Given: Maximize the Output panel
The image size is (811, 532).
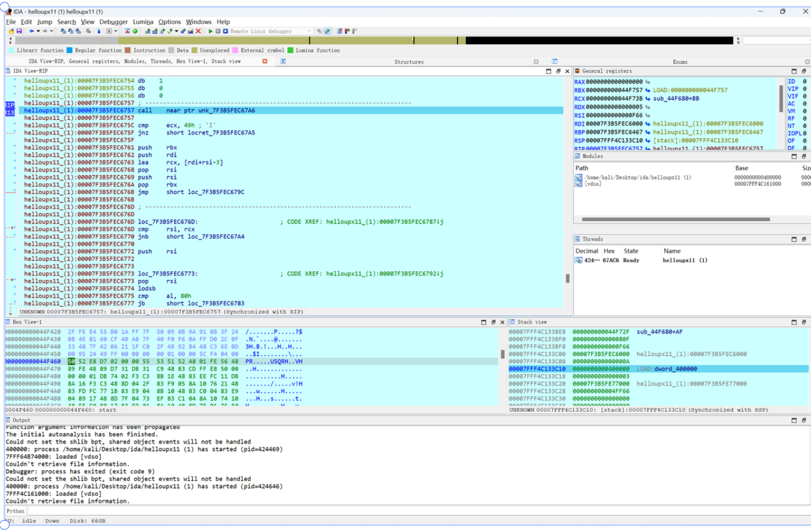Looking at the screenshot, I should pyautogui.click(x=794, y=421).
